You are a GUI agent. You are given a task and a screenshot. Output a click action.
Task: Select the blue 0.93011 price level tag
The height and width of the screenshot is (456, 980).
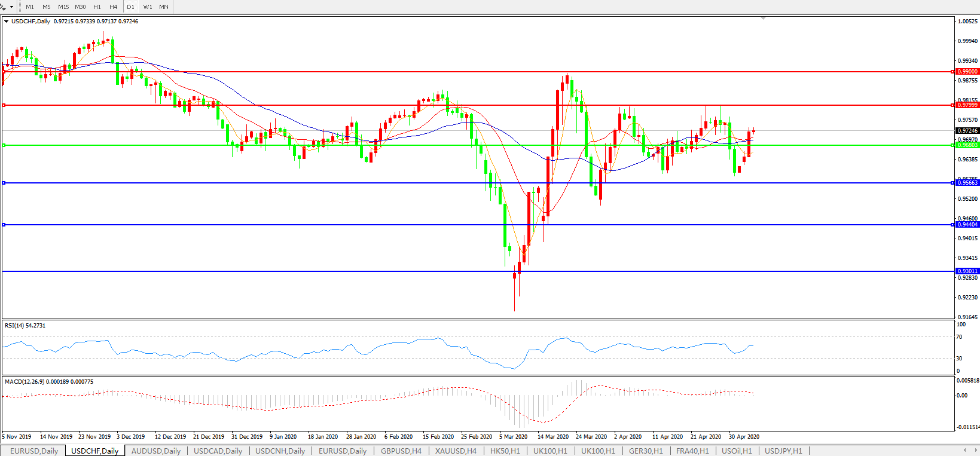point(967,271)
